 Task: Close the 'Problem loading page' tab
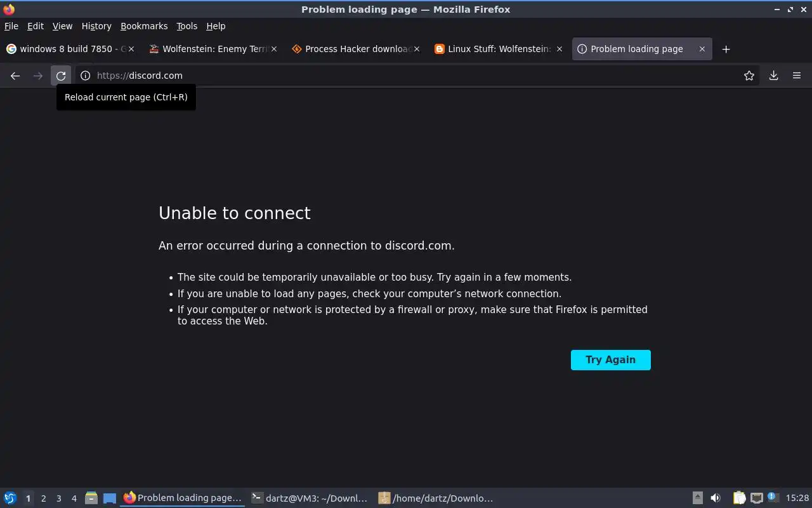pos(702,49)
